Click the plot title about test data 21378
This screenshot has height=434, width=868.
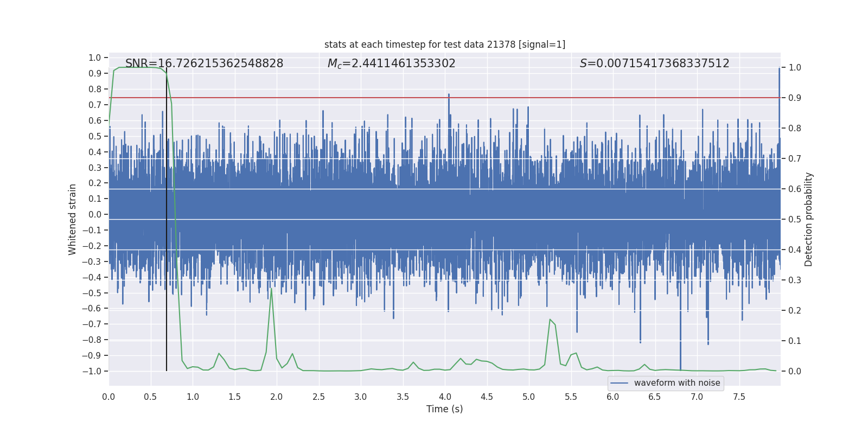[444, 44]
